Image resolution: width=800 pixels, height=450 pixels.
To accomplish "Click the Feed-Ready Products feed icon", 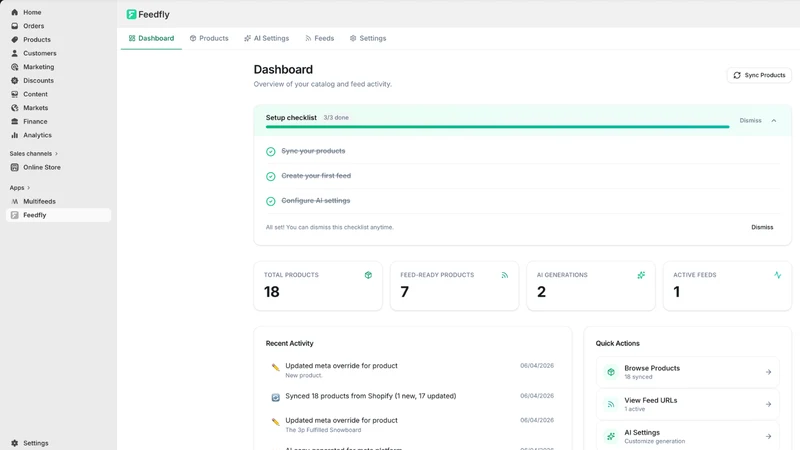I will pos(505,275).
